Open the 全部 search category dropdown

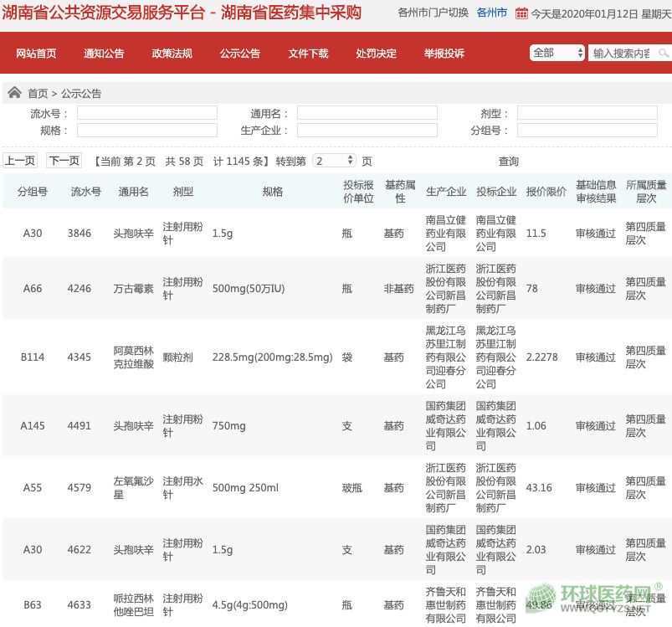(557, 53)
